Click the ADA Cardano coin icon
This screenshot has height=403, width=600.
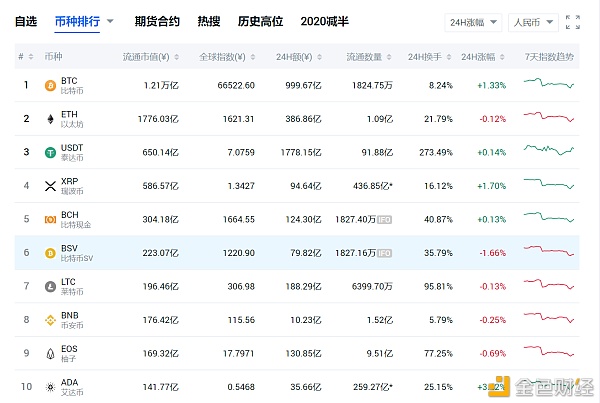[x=51, y=387]
